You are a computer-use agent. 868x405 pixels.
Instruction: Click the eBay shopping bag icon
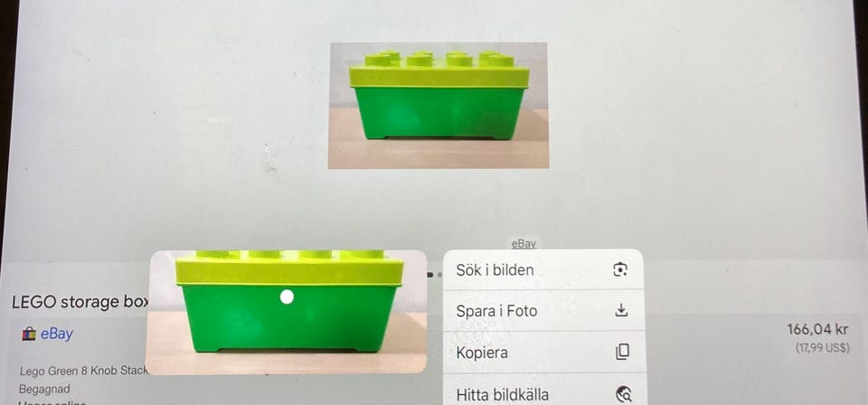tap(29, 334)
